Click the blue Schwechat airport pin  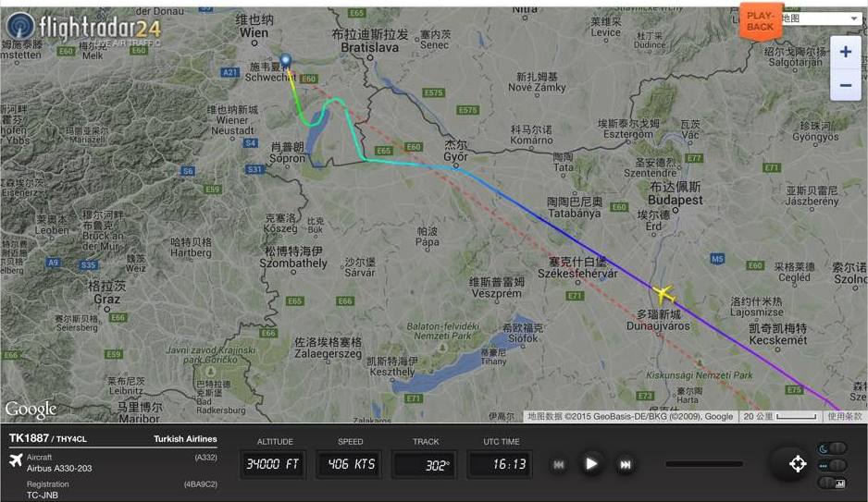coord(286,60)
